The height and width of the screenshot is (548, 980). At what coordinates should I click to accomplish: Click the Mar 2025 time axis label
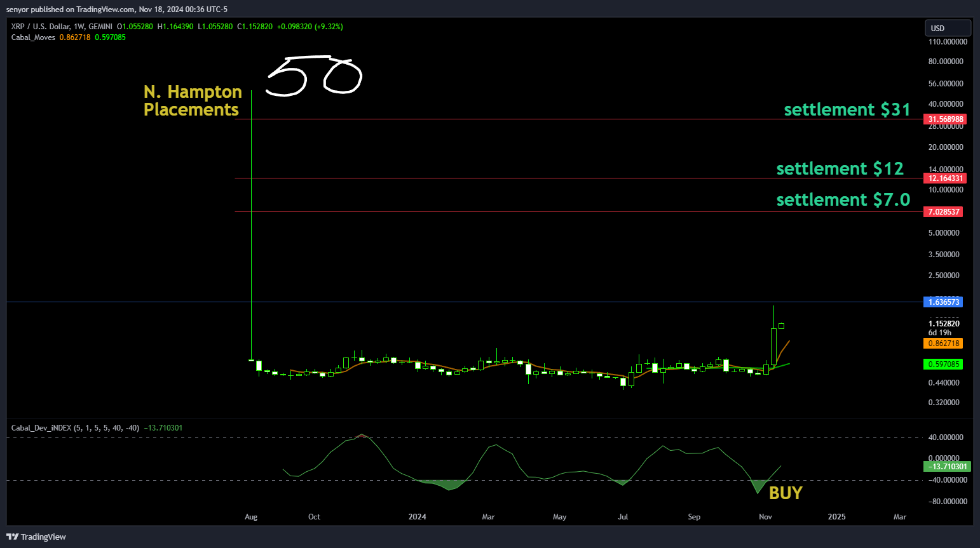tap(900, 517)
